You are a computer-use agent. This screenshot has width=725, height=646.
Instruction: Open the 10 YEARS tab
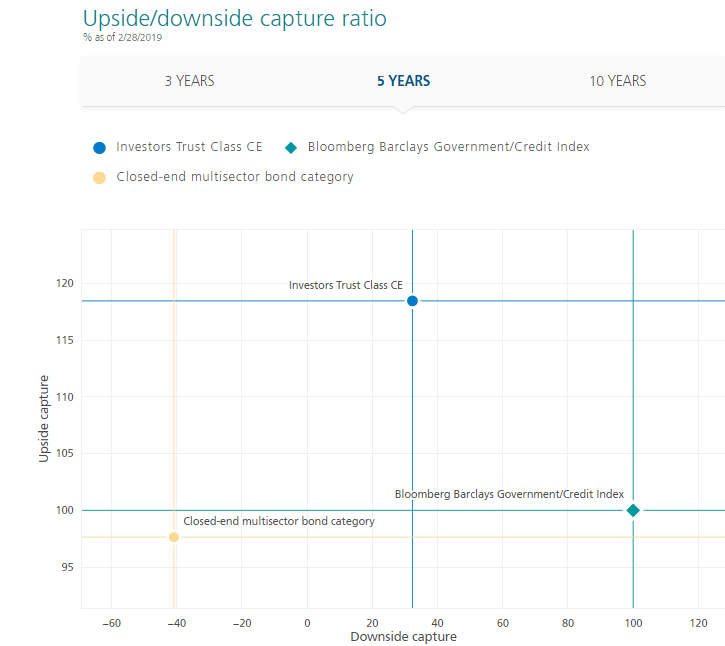click(617, 81)
